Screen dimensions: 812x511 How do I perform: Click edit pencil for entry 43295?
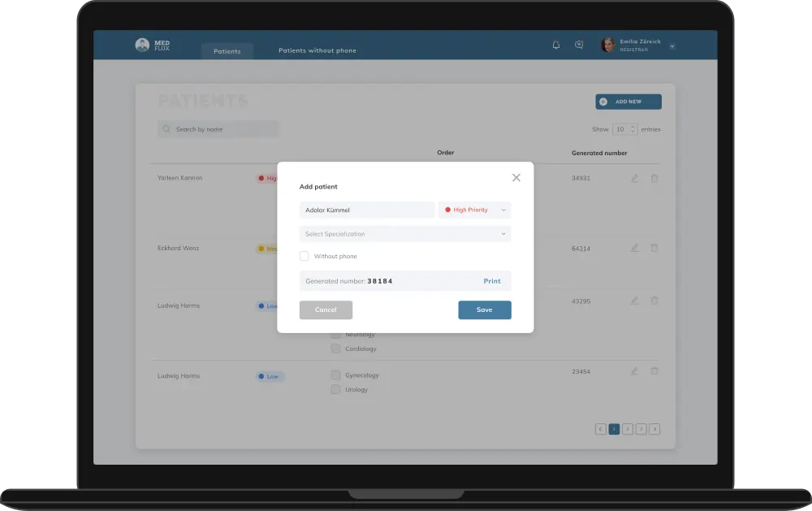click(635, 301)
